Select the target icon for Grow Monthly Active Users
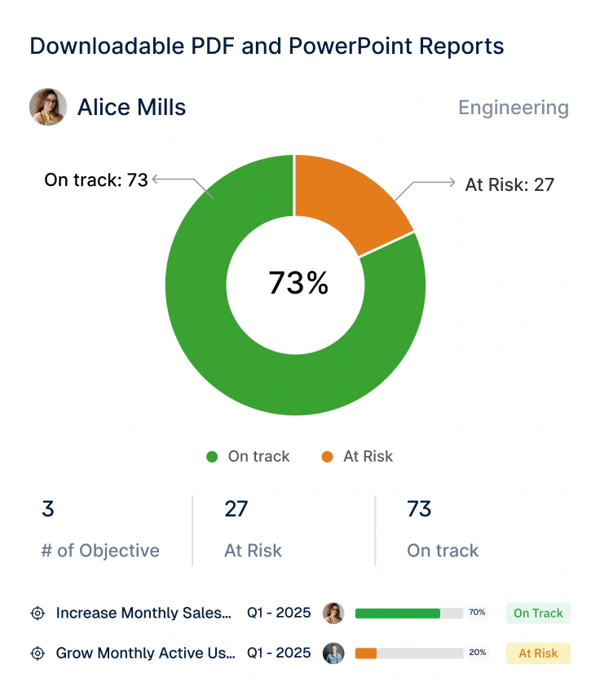 [x=37, y=653]
